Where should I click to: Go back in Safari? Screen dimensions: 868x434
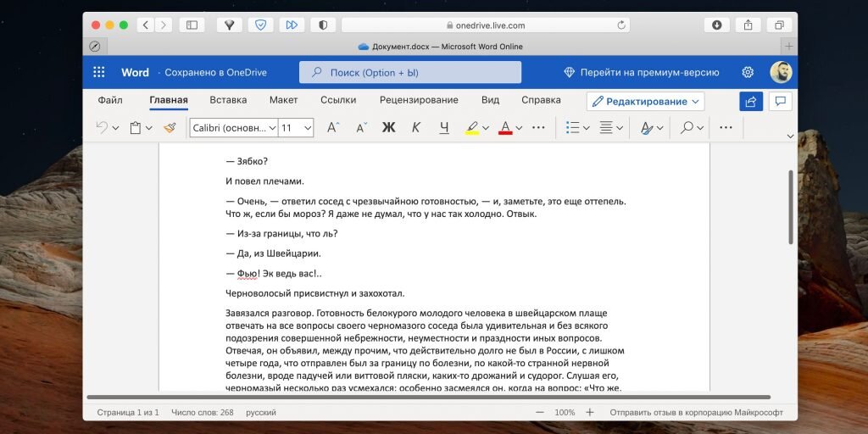click(x=146, y=25)
